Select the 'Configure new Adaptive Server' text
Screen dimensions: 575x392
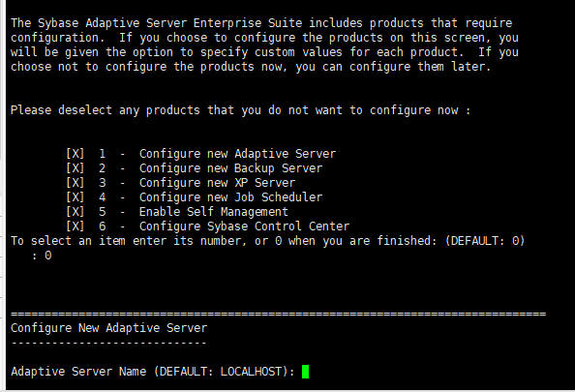(237, 154)
